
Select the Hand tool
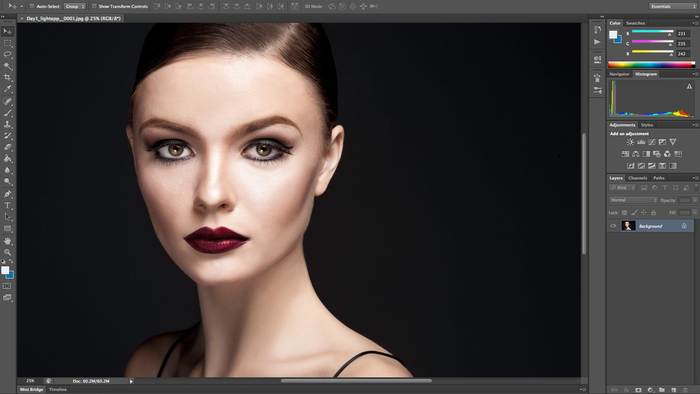[x=8, y=241]
